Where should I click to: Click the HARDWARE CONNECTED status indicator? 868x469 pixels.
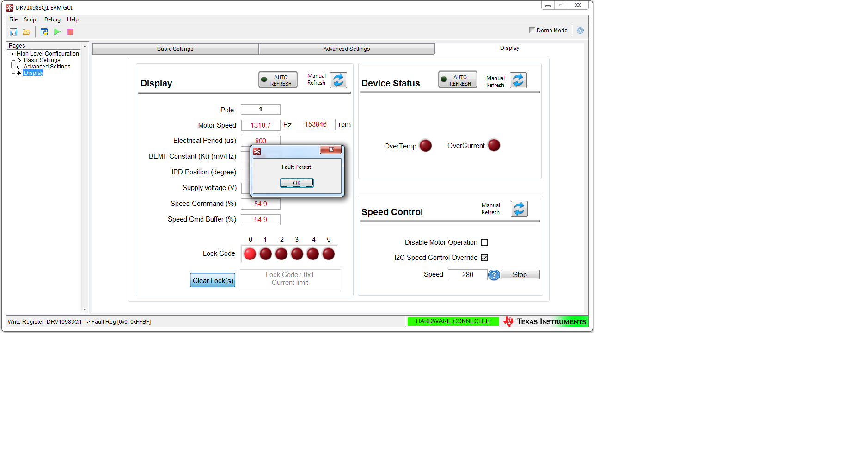(453, 321)
